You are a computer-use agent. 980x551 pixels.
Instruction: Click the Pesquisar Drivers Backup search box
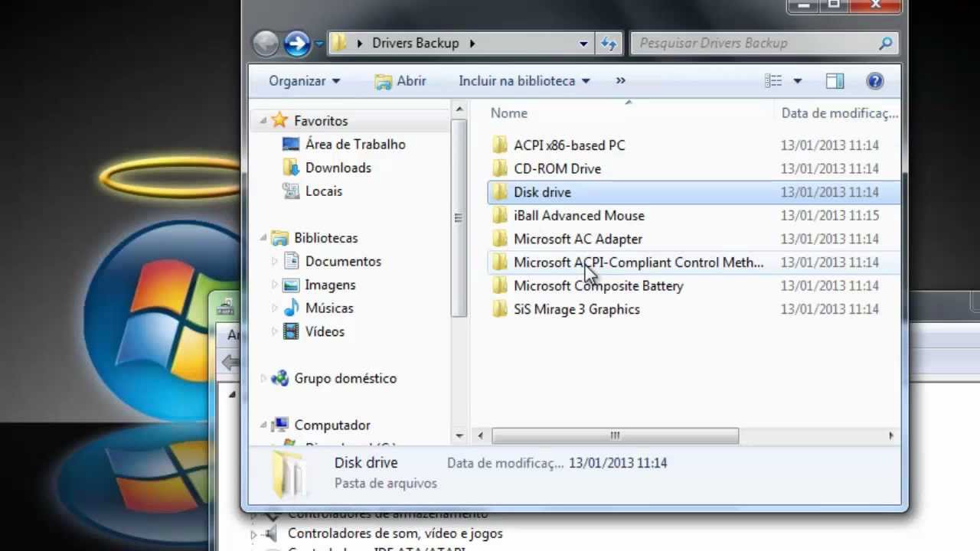tap(763, 44)
